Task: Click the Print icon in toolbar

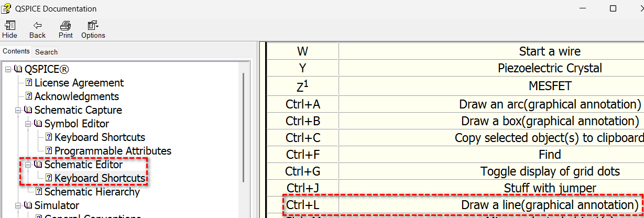Action: (66, 25)
